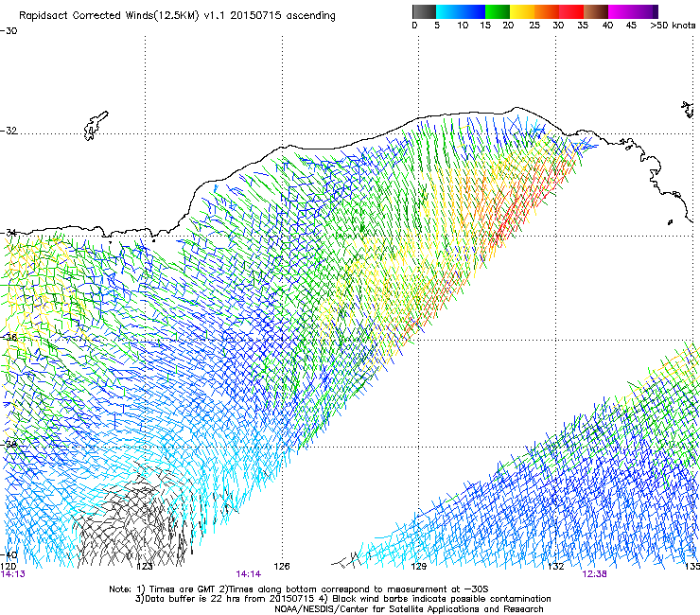Click the purple '14:14' time label
Image resolution: width=700 pixels, height=615 pixels.
click(x=248, y=573)
